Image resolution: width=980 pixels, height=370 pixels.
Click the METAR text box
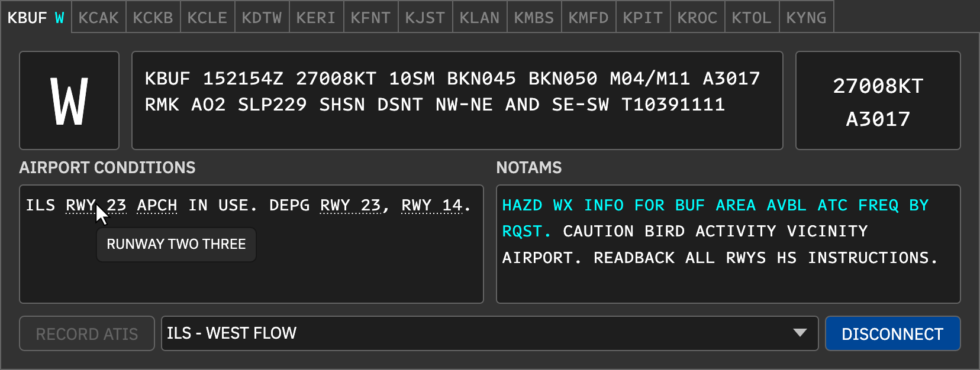(457, 100)
